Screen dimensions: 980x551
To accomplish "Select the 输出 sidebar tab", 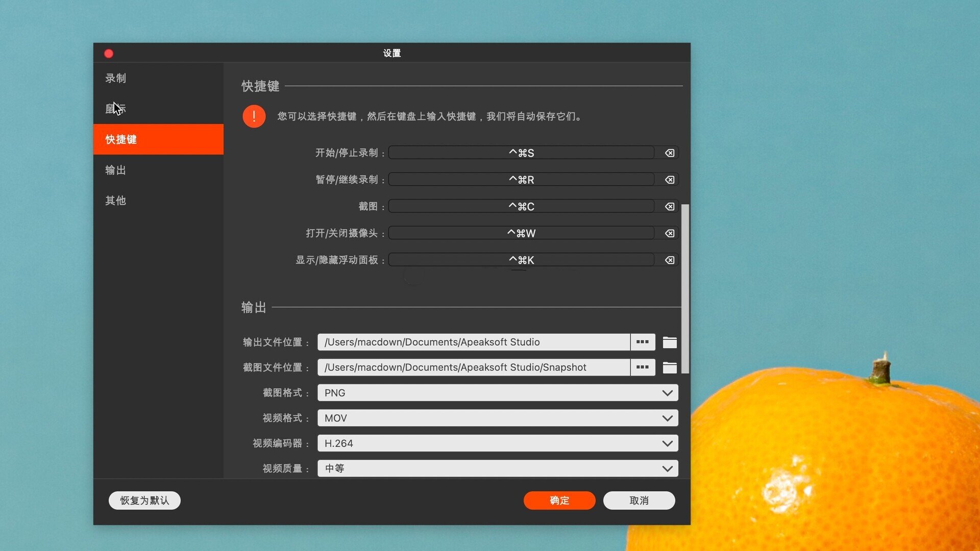I will [x=158, y=170].
